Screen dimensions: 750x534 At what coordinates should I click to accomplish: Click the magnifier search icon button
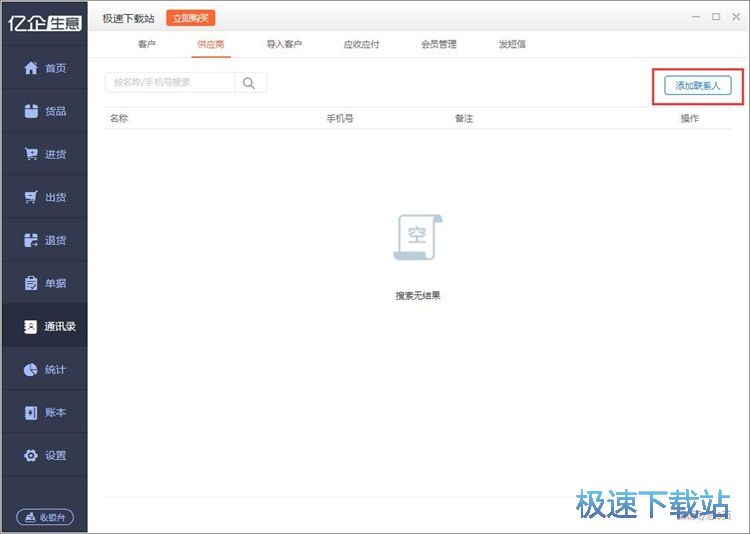(249, 83)
